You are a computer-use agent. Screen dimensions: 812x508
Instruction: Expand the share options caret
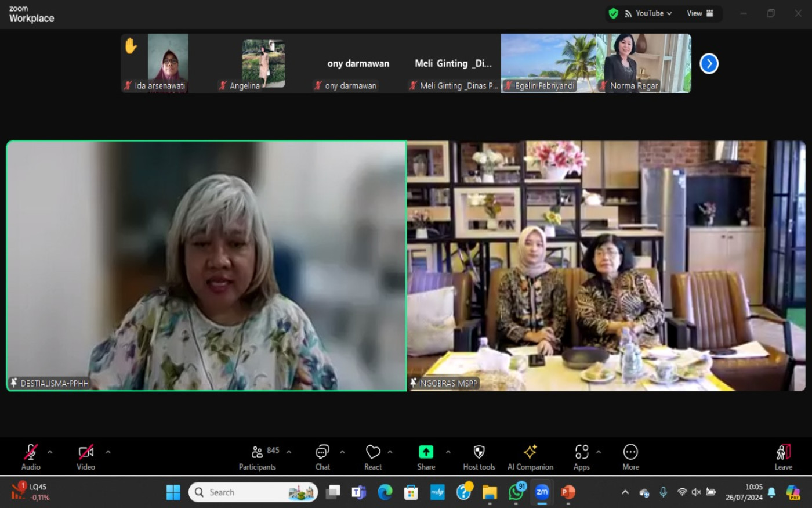click(x=448, y=452)
